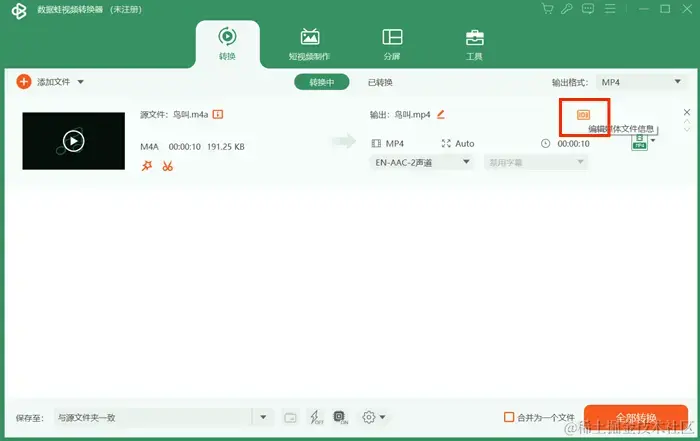Open the MP4 output profile icon

click(639, 142)
